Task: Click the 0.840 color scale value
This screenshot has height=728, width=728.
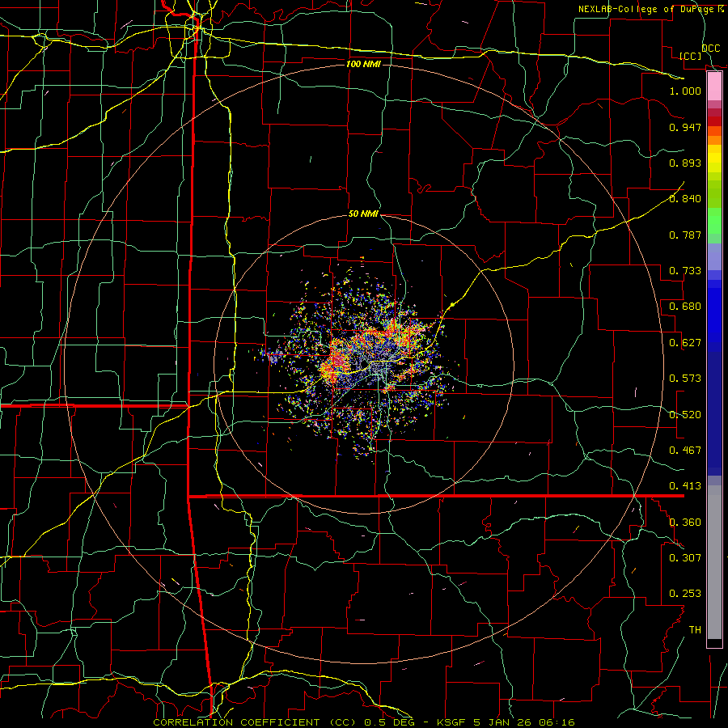Action: tap(685, 199)
